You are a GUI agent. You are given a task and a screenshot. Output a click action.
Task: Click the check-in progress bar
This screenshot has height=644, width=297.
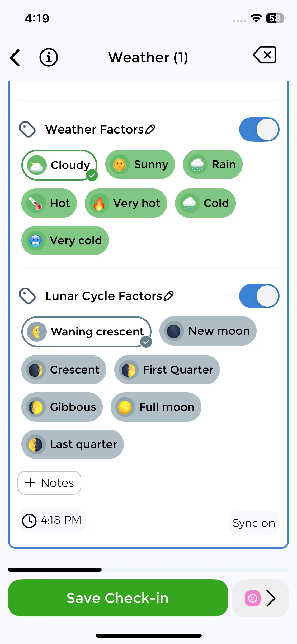click(x=148, y=569)
